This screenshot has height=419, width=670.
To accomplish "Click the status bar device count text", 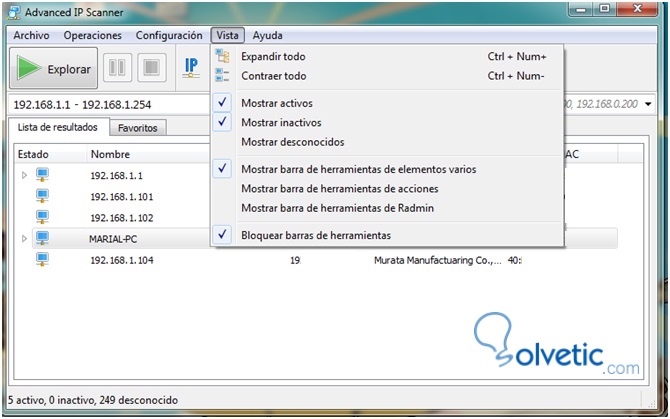I will click(x=93, y=400).
